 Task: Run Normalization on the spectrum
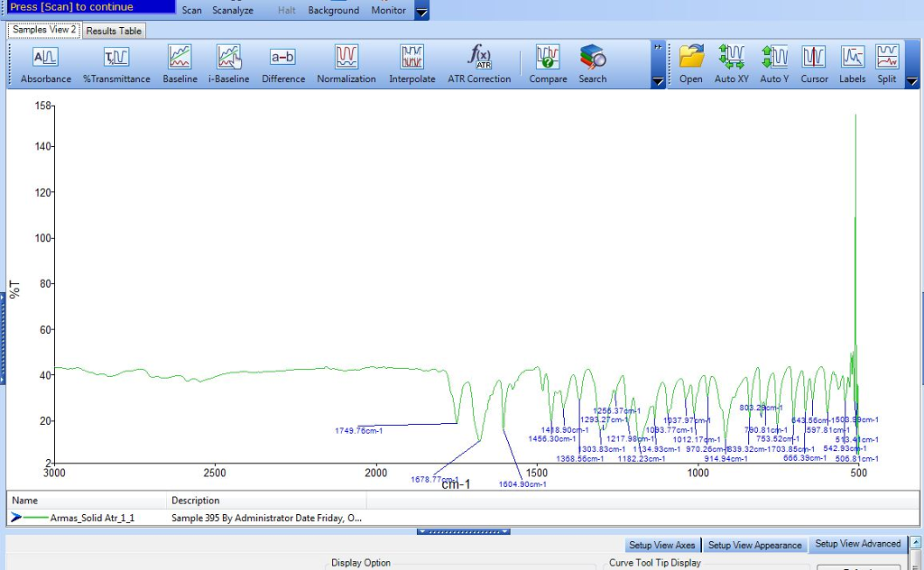(346, 64)
